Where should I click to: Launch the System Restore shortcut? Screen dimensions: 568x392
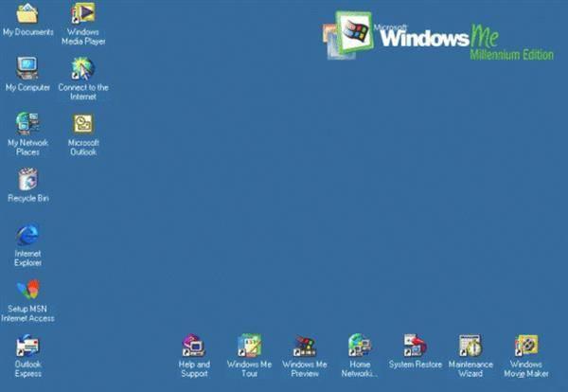(416, 345)
